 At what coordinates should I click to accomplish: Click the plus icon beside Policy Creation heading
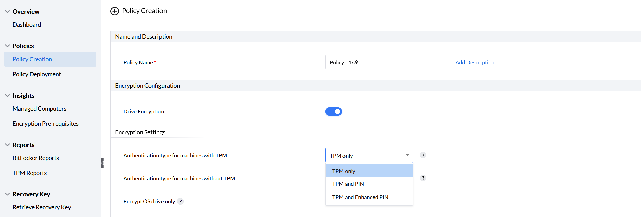tap(114, 11)
